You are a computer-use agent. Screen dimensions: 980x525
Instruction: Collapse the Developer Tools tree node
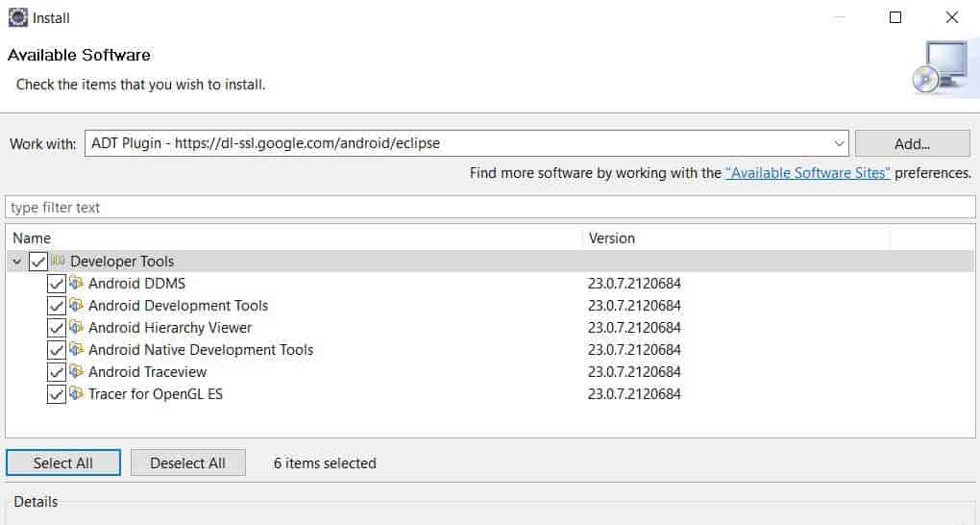click(x=17, y=262)
